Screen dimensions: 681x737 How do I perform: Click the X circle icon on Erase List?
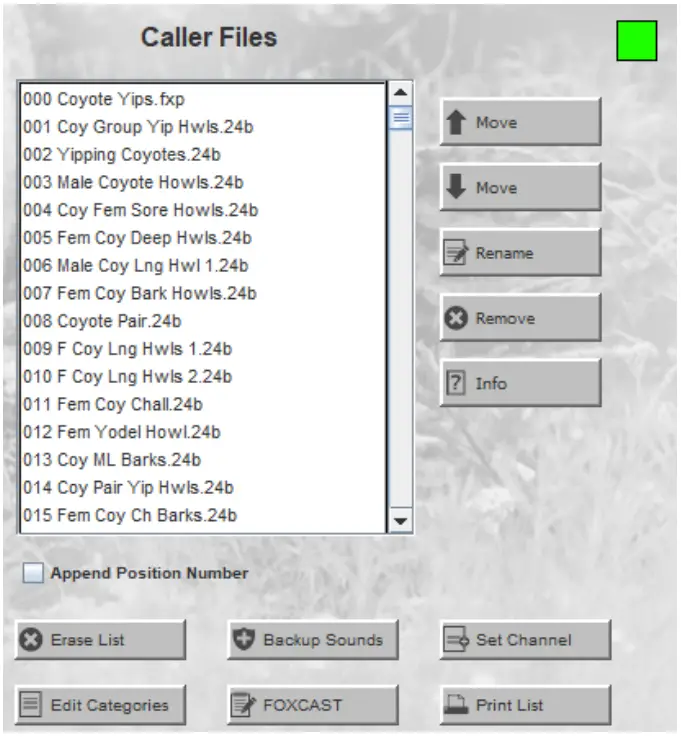coord(31,640)
